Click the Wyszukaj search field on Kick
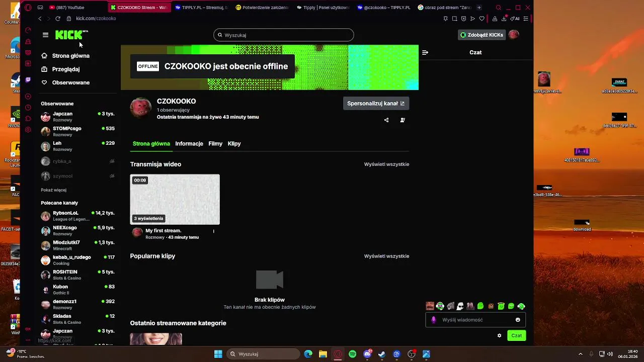This screenshot has height=362, width=644. click(284, 35)
